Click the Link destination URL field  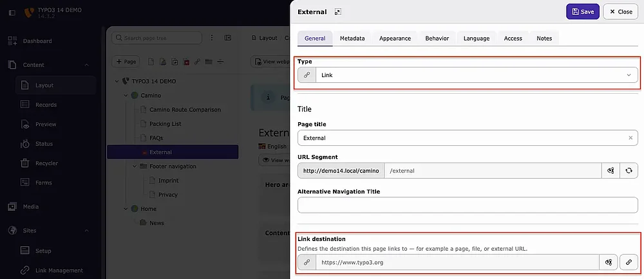click(x=457, y=262)
